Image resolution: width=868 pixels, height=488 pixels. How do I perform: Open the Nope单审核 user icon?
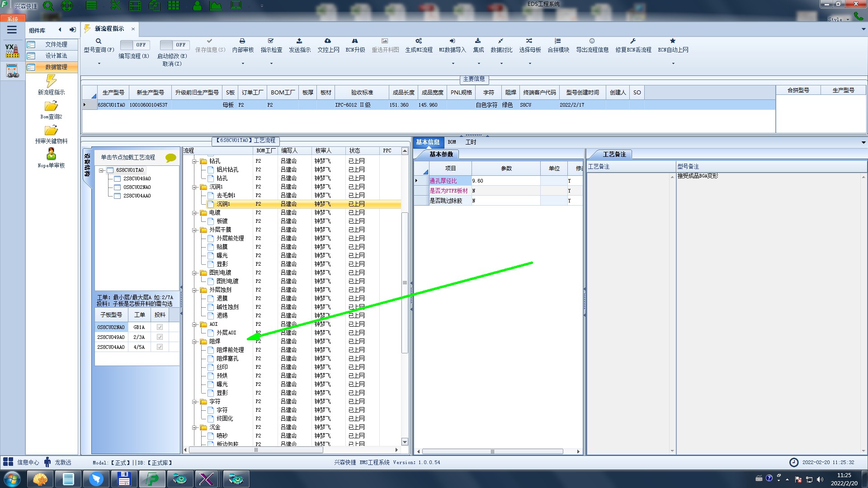tap(51, 154)
